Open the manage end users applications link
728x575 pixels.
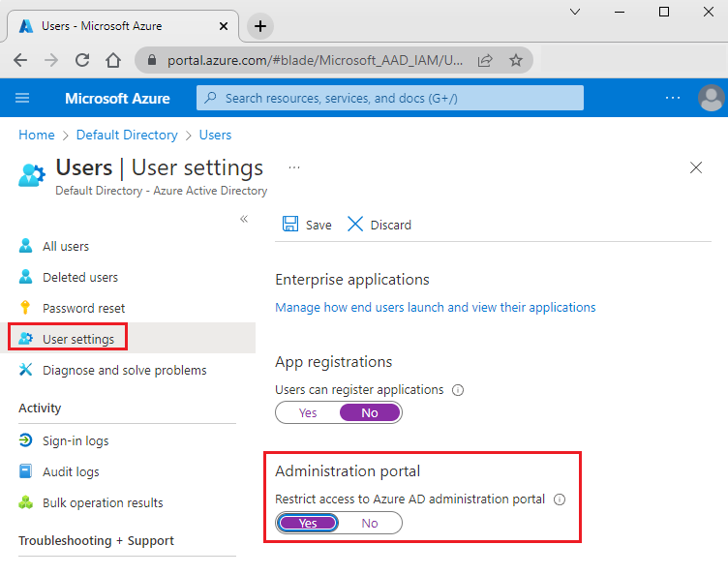pyautogui.click(x=435, y=307)
